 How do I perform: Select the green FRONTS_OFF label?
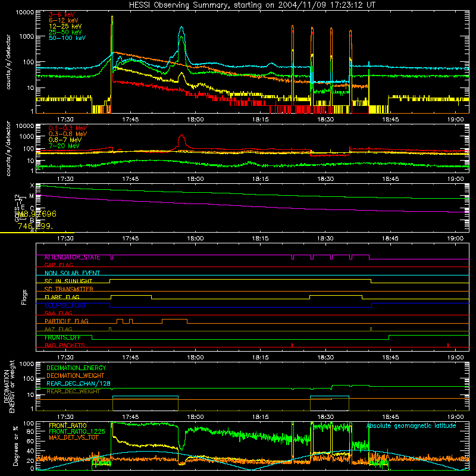click(62, 337)
